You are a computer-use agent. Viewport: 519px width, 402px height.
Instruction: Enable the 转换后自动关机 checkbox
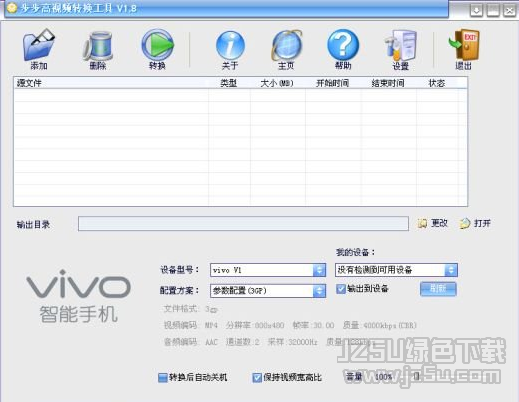(162, 378)
